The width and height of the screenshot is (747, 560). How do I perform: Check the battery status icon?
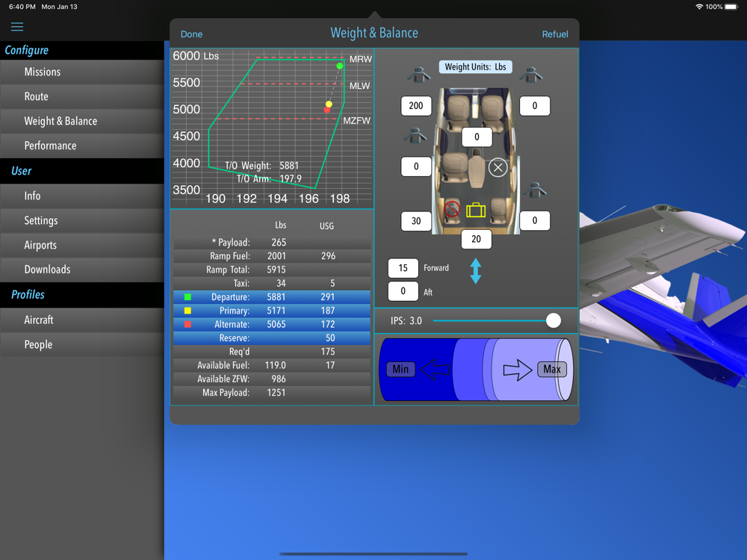(732, 7)
